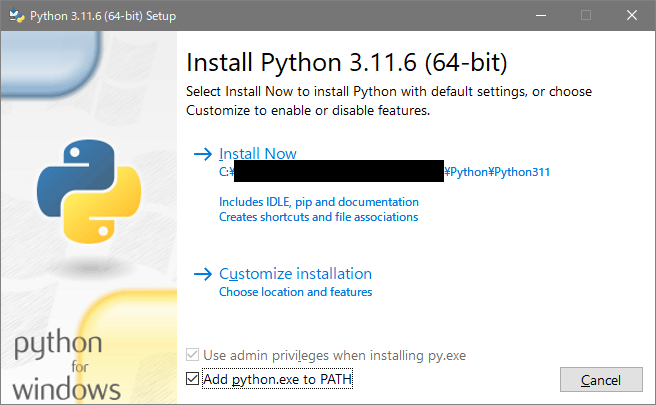Click the Install Now link

click(258, 154)
